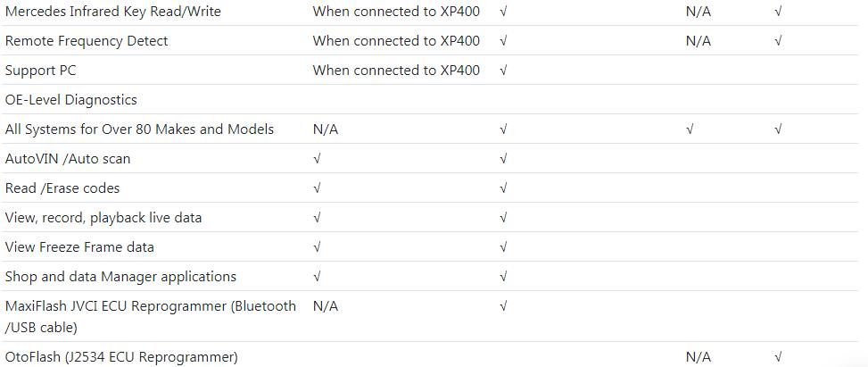
Task: Click first checkmark in Read /Erase codes row
Action: click(x=317, y=188)
